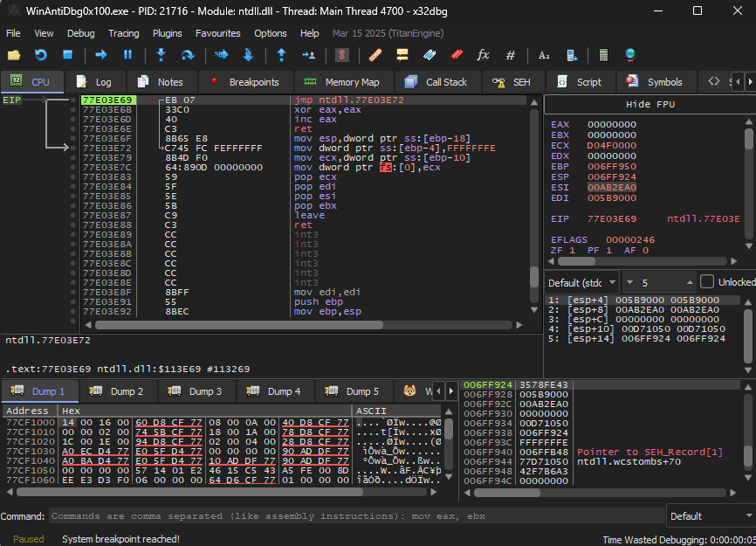Viewport: 756px width, 546px height.
Task: Pause execution using the pause icon
Action: click(127, 55)
